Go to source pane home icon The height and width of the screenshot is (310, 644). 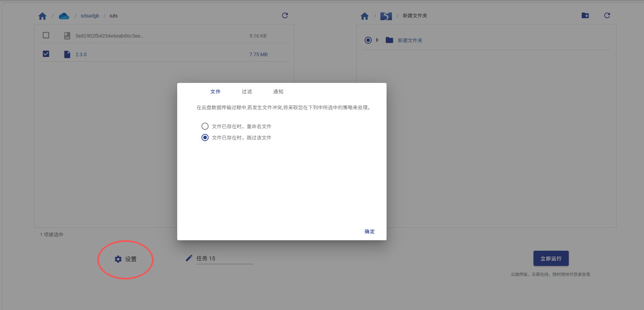tap(43, 16)
